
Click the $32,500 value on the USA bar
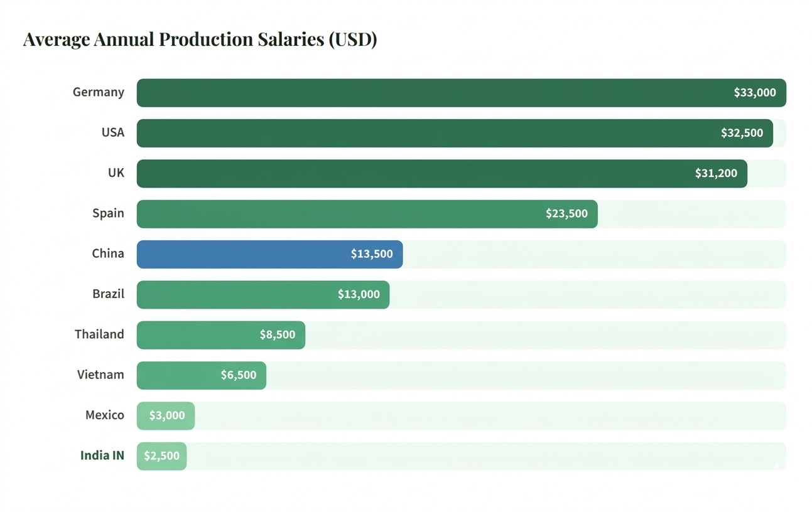(742, 133)
